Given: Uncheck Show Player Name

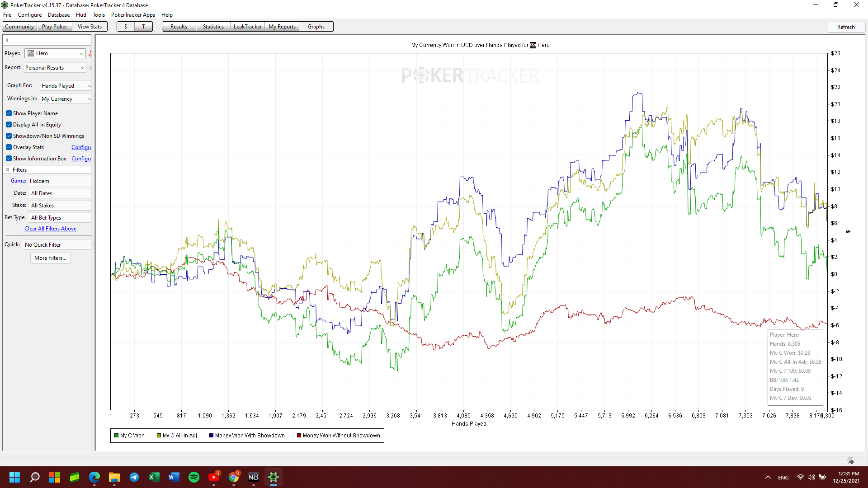Looking at the screenshot, I should click(9, 113).
